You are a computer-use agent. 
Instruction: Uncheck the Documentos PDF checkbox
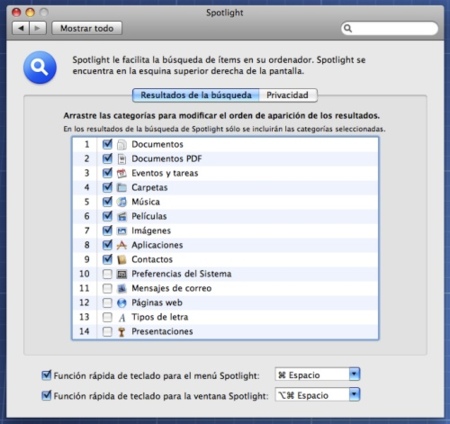107,159
